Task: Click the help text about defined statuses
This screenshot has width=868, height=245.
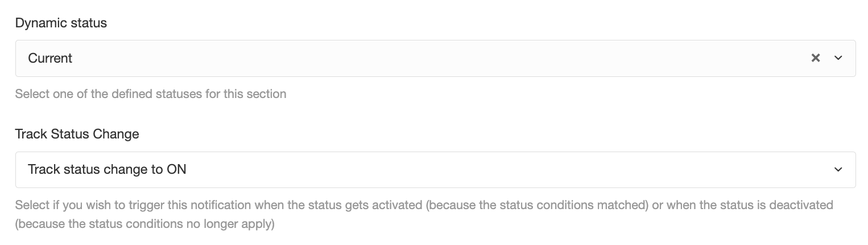Action: 151,94
